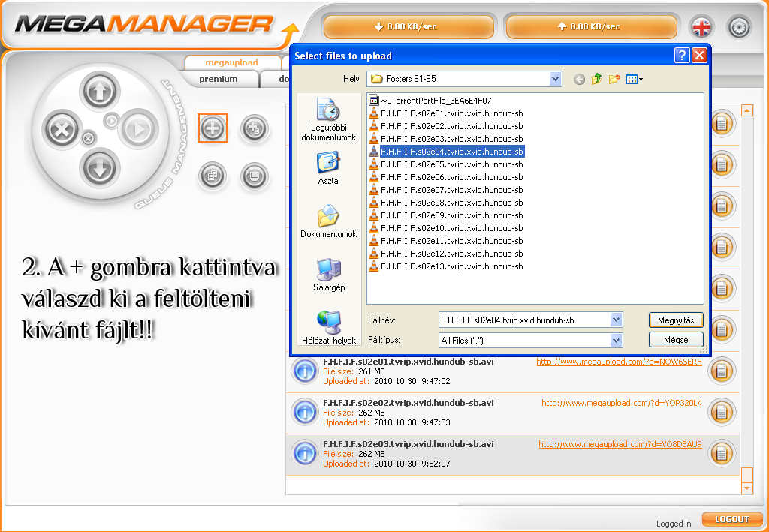Open Dokumentumok in the places bar
The width and height of the screenshot is (769, 532).
[x=329, y=221]
